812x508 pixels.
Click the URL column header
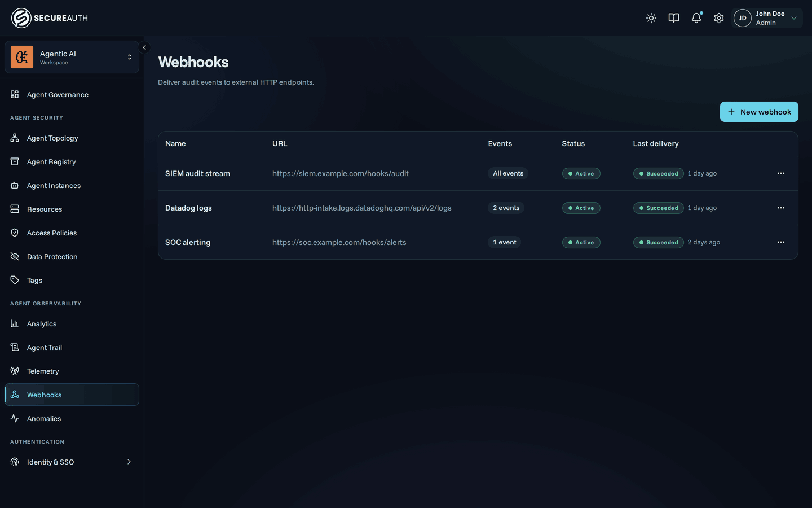tap(280, 143)
